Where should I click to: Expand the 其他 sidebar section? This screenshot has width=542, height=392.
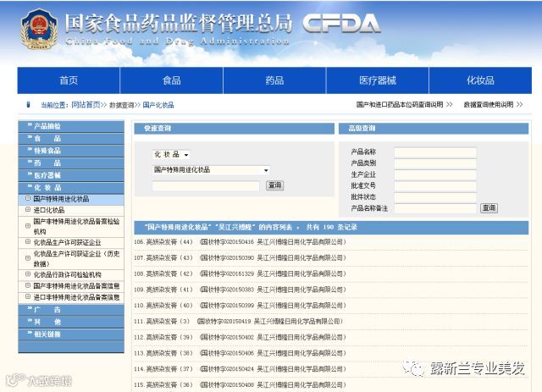click(71, 323)
